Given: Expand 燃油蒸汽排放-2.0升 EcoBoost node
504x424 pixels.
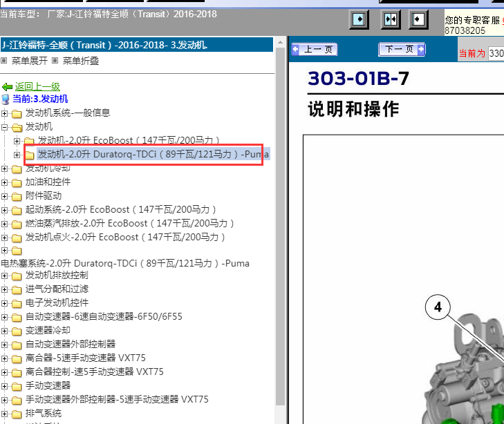Looking at the screenshot, I should coord(5,224).
